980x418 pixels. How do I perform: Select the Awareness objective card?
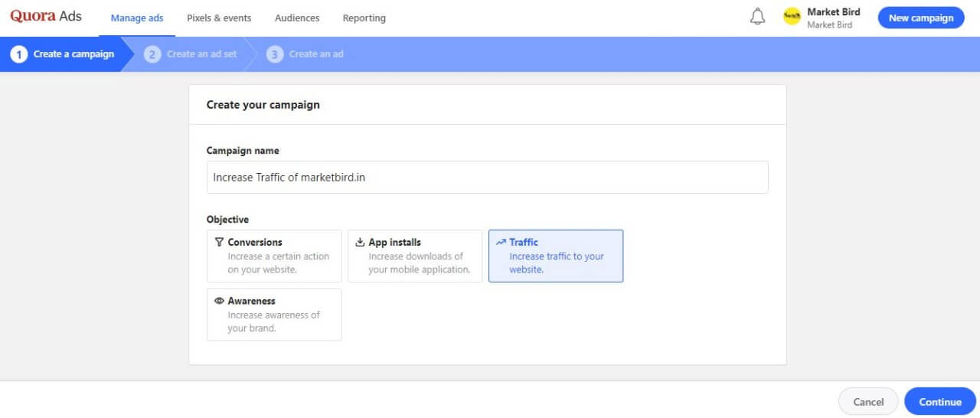pos(274,315)
